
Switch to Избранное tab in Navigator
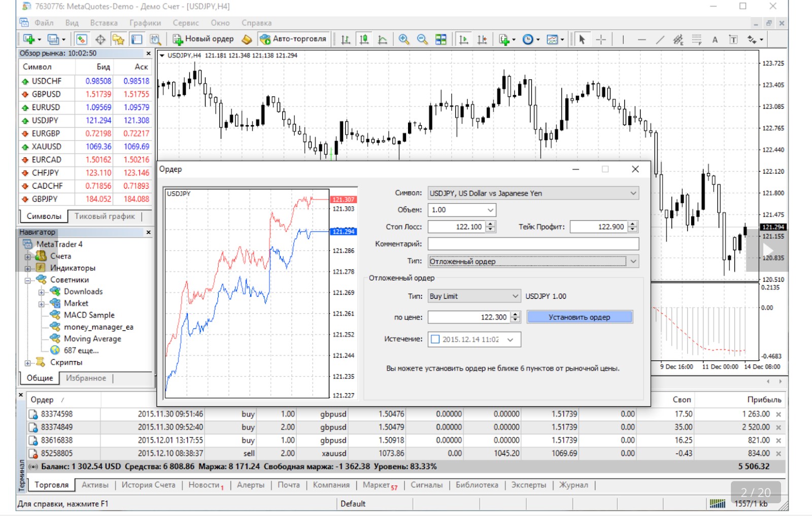coord(86,378)
